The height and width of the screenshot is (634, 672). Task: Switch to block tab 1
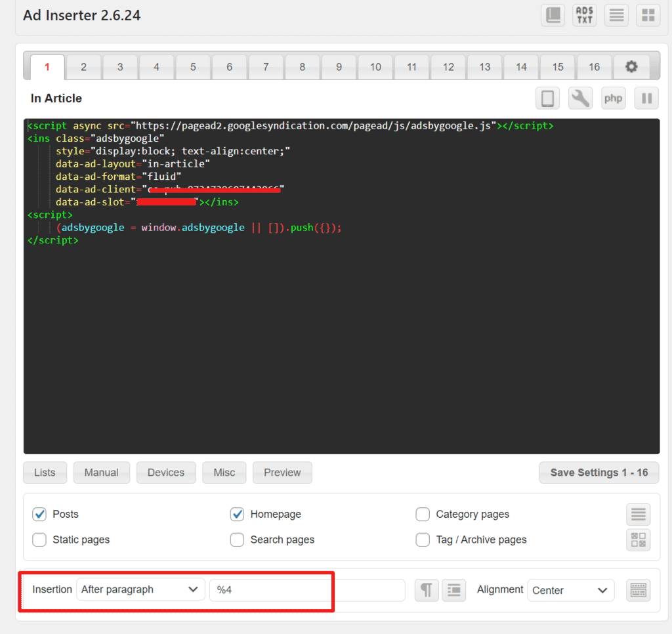click(x=47, y=67)
